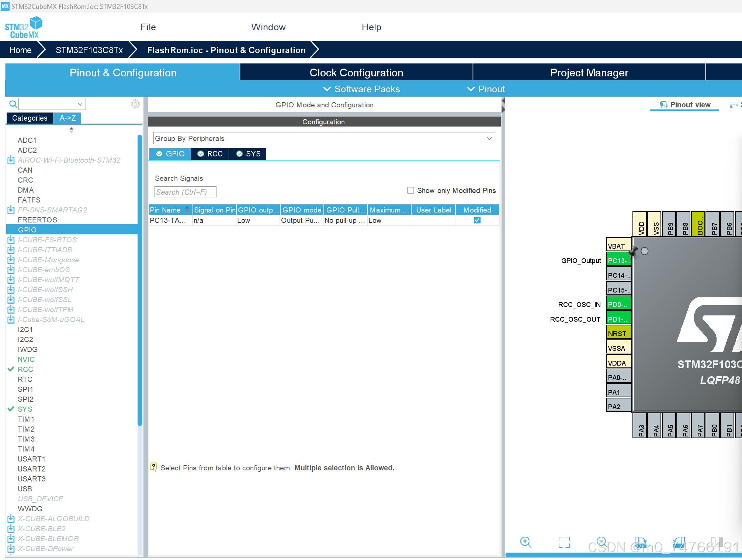Click the help hint icon near Select Pins text
The width and height of the screenshot is (742, 560).
pyautogui.click(x=153, y=467)
